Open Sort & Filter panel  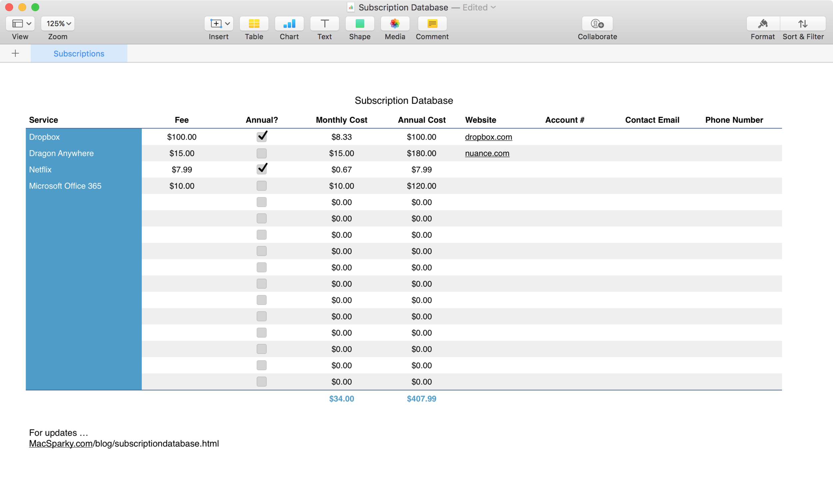pos(803,24)
